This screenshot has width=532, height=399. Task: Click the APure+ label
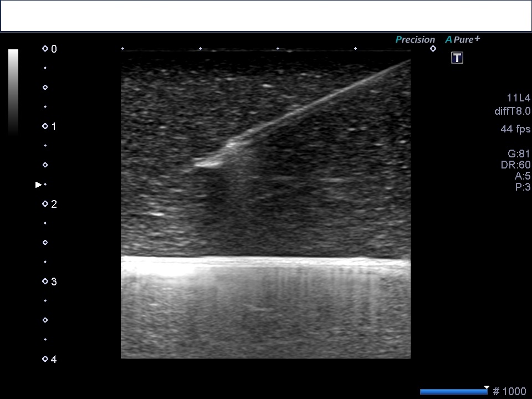[463, 39]
